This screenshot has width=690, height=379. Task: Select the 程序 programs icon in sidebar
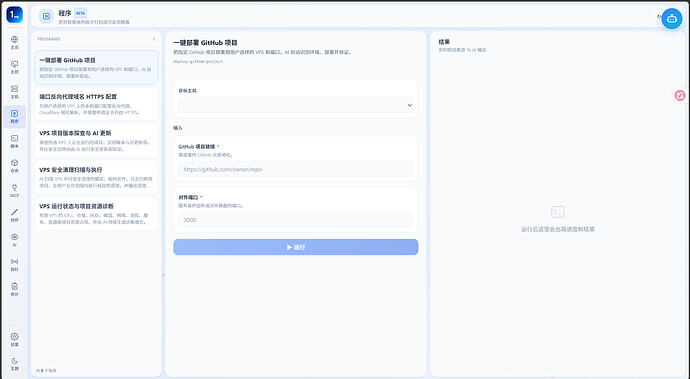click(x=15, y=116)
